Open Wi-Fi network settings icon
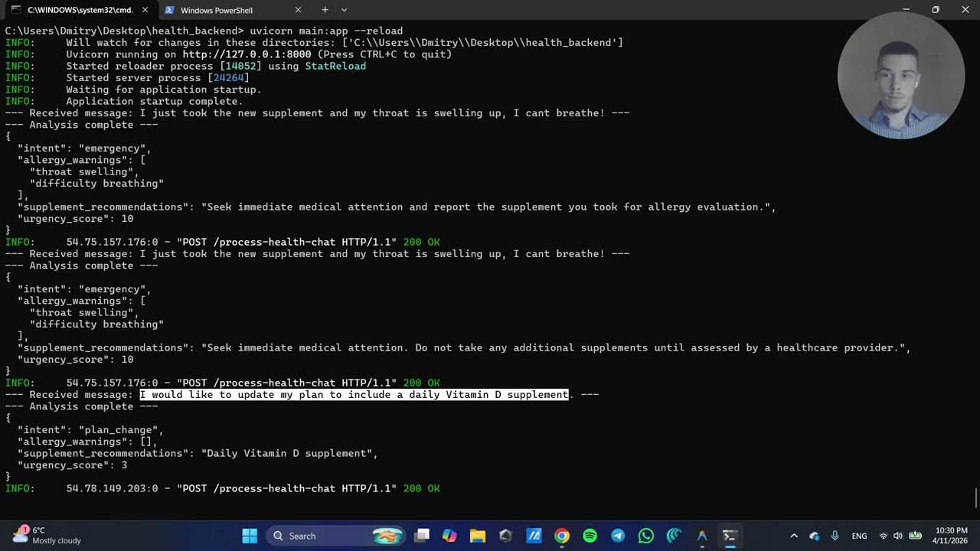 (884, 536)
